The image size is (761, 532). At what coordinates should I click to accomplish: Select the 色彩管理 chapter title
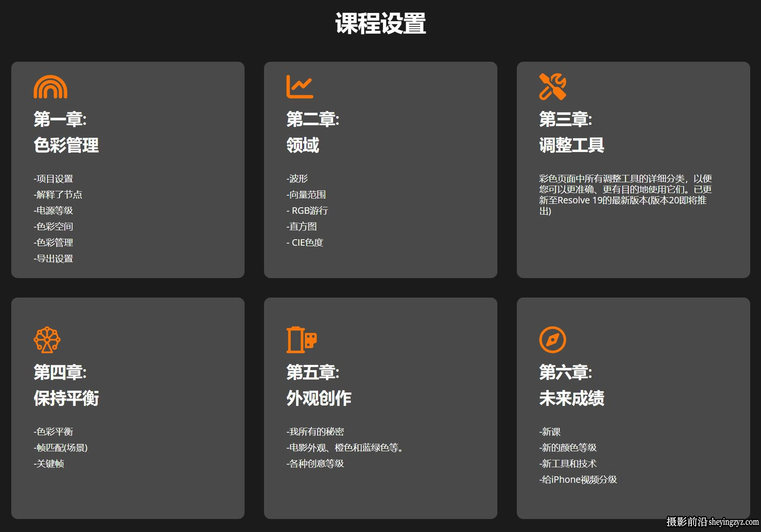pyautogui.click(x=66, y=145)
